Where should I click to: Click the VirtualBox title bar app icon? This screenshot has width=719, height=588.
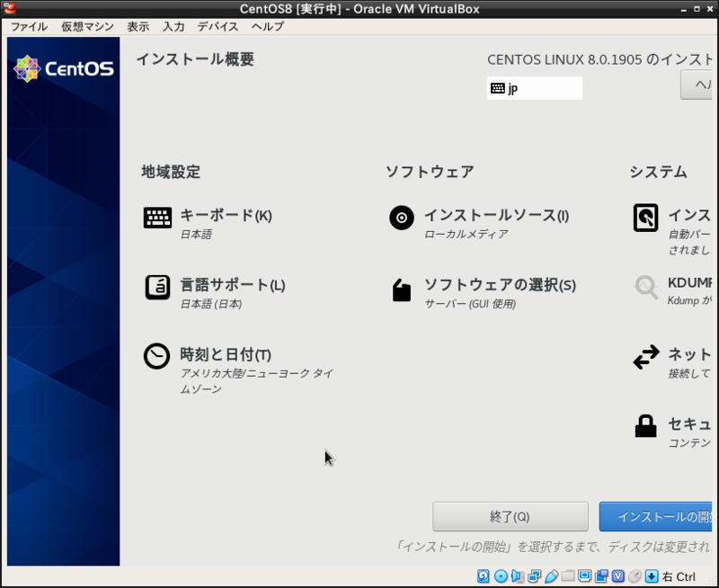click(9, 8)
